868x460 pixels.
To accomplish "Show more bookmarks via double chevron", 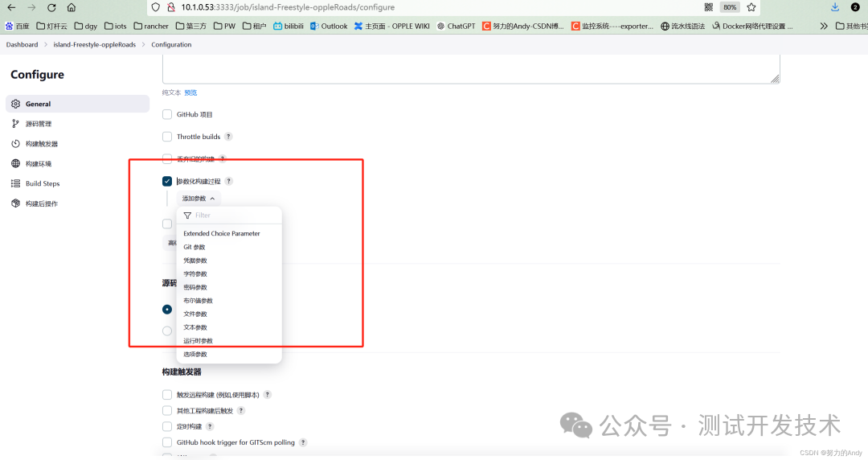I will [x=824, y=26].
